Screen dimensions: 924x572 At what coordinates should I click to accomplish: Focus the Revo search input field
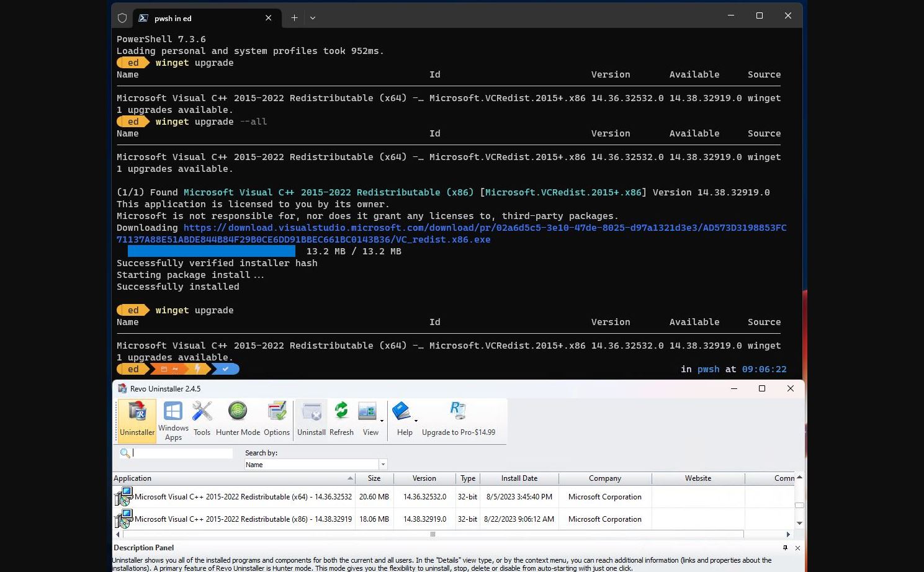182,454
